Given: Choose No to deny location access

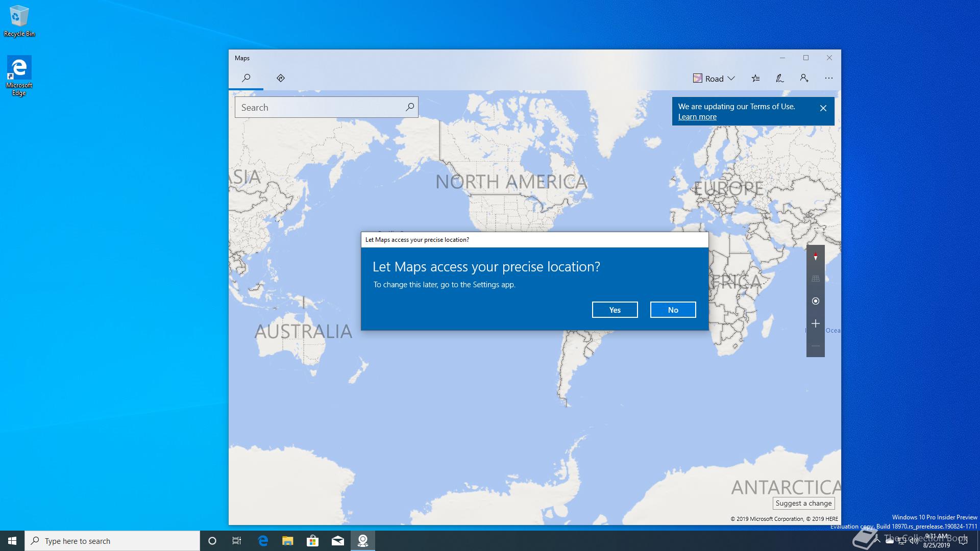Looking at the screenshot, I should pos(673,310).
